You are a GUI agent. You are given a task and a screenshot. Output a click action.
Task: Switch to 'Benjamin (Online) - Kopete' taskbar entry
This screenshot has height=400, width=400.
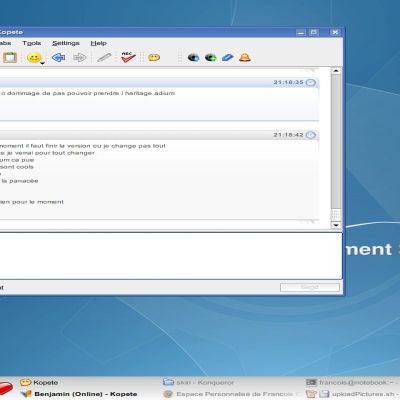79,394
